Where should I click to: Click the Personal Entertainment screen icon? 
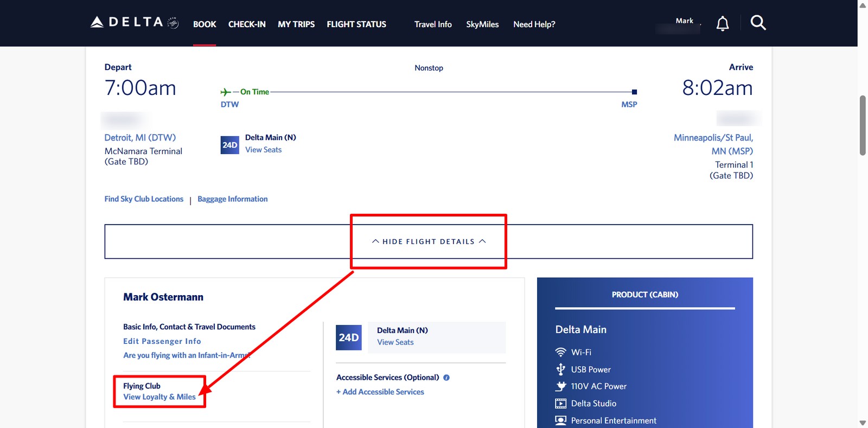tap(561, 420)
